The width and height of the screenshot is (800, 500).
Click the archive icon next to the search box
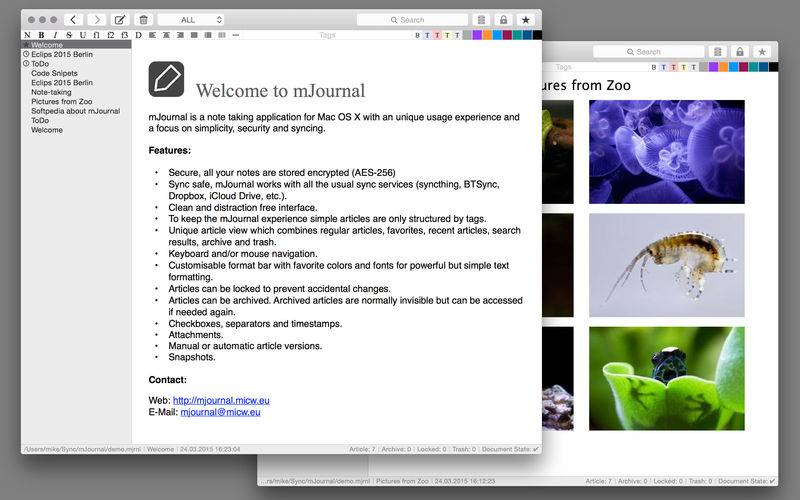pos(481,20)
